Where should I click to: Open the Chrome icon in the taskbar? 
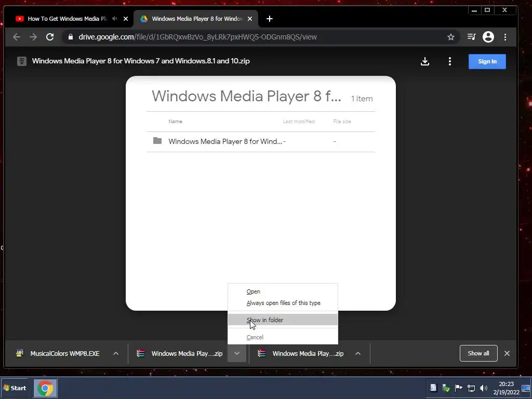pos(45,388)
